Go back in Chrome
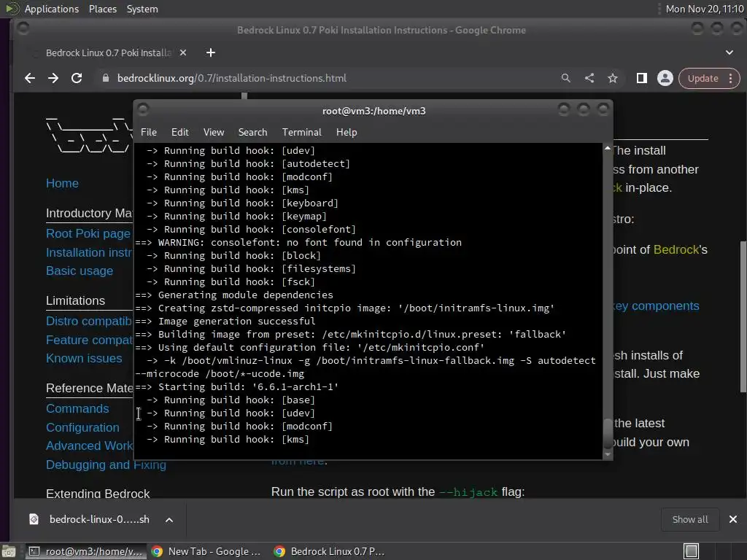The width and height of the screenshot is (747, 560). (x=30, y=78)
